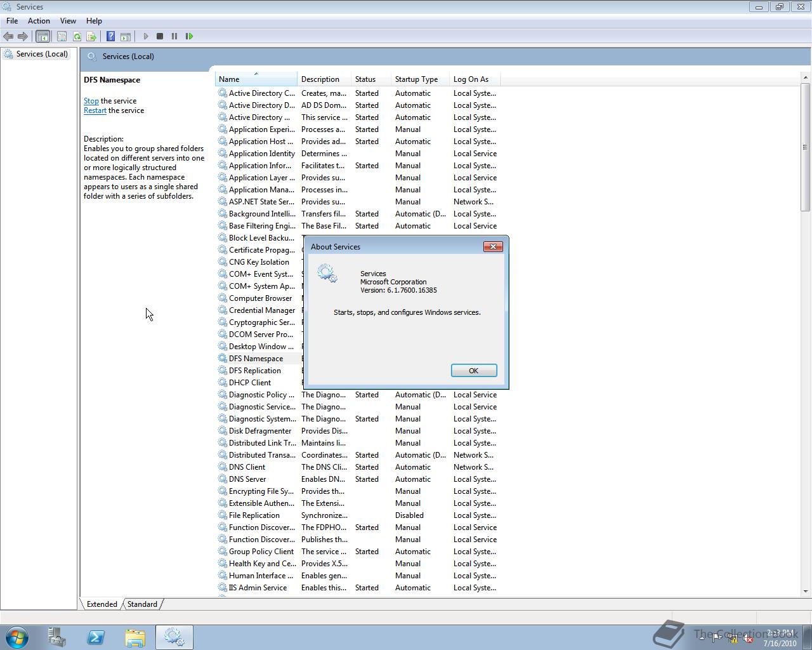Click the blue Help toolbar icon
This screenshot has width=812, height=650.
pyautogui.click(x=110, y=36)
